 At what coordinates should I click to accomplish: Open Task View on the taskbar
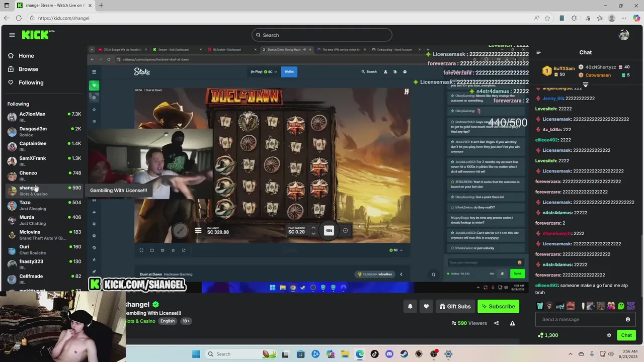click(x=285, y=354)
